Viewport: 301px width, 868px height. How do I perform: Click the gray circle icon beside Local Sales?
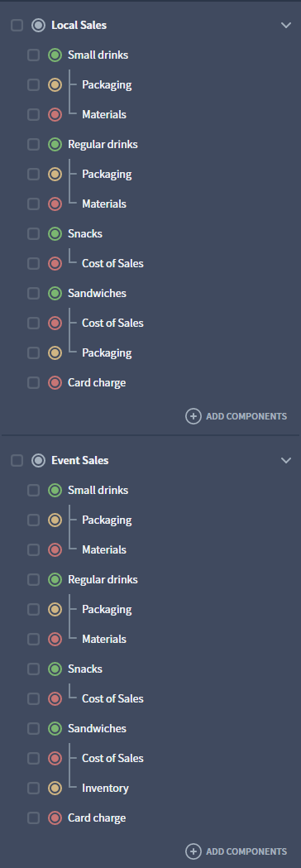38,26
